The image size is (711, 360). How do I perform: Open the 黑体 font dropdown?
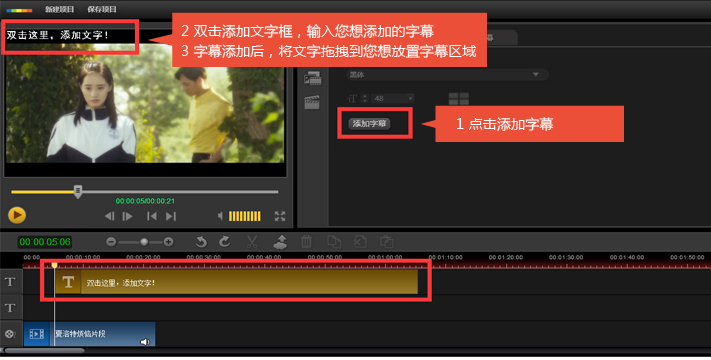pyautogui.click(x=447, y=75)
